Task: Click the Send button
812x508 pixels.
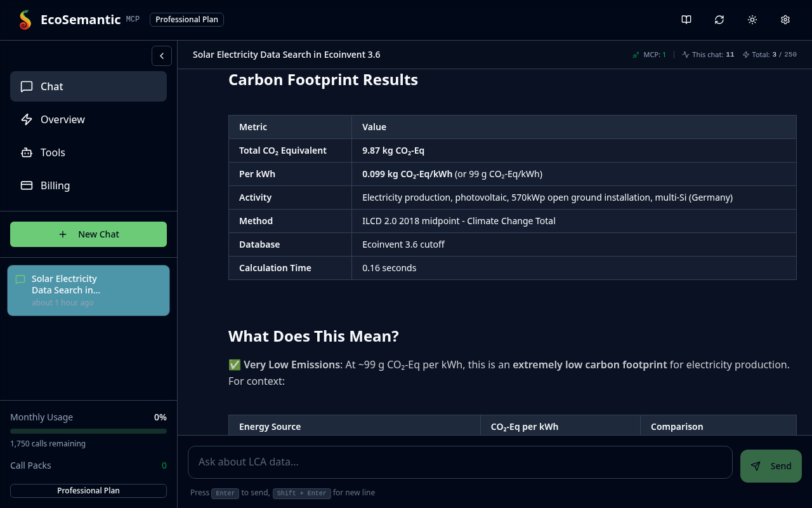Action: click(x=771, y=465)
